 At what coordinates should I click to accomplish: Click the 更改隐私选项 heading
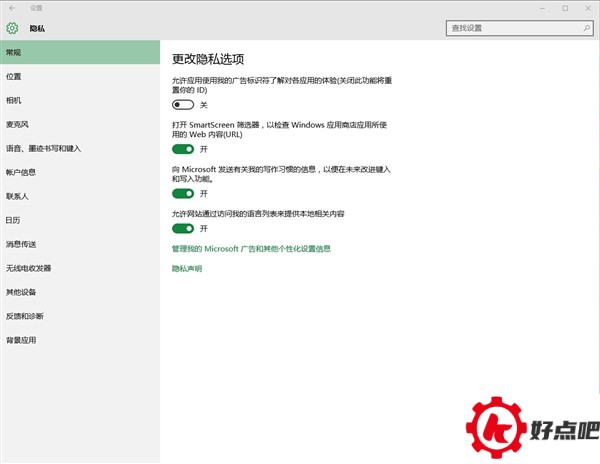(x=208, y=59)
